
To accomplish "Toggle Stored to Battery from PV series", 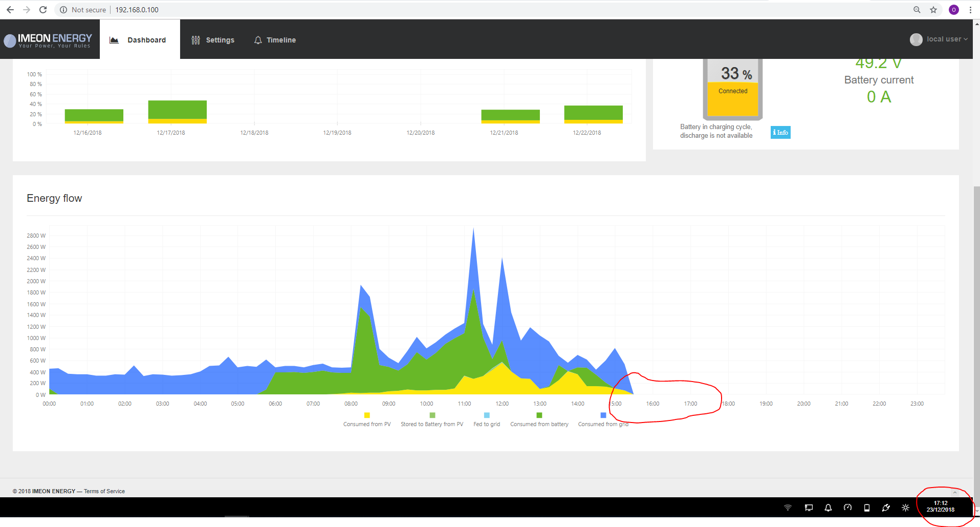I will [432, 415].
